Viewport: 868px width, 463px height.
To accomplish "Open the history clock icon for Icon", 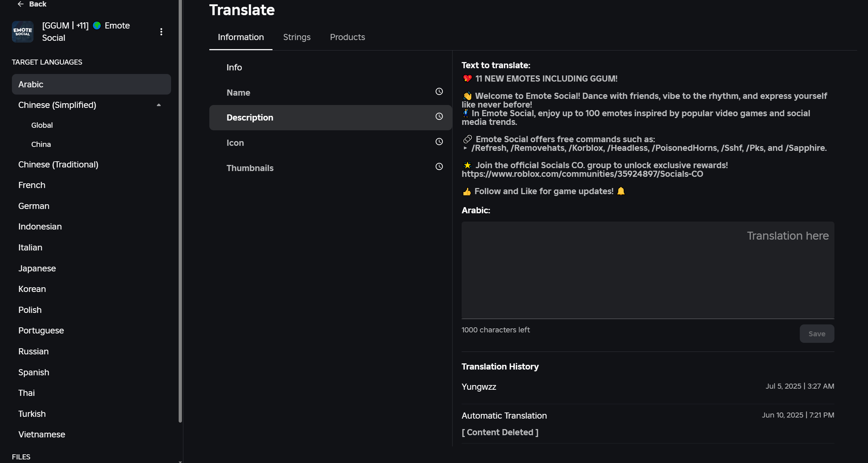I will (x=439, y=142).
